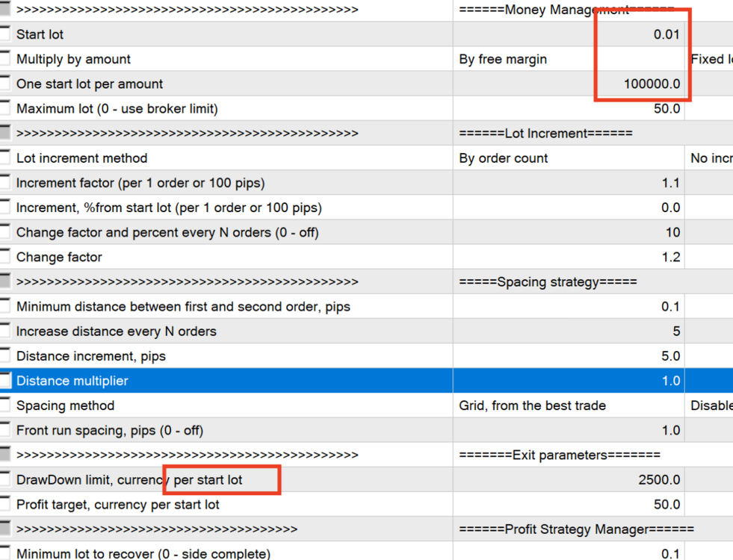Viewport: 733px width, 560px height.
Task: Toggle the Distance multiplier row checkbox
Action: tap(4, 381)
